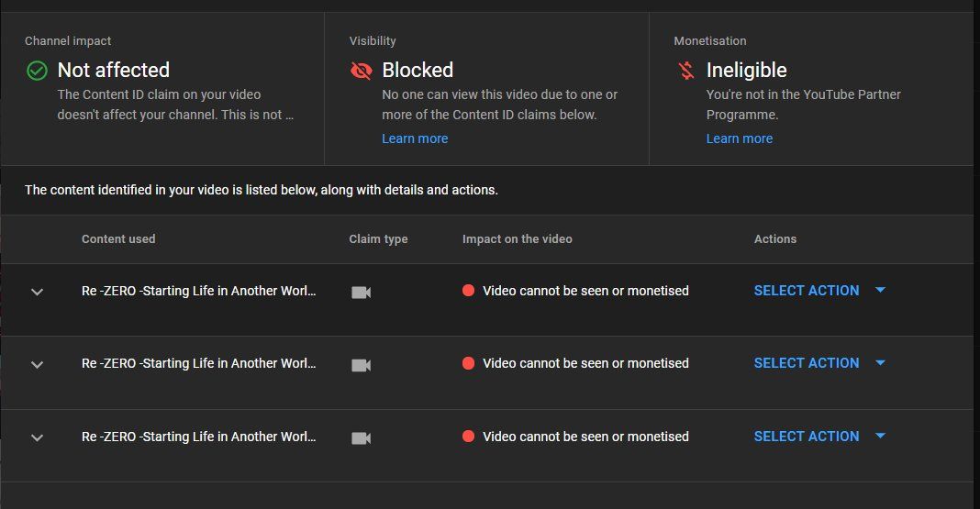Click the video camera icon in first claim row

coord(362,292)
